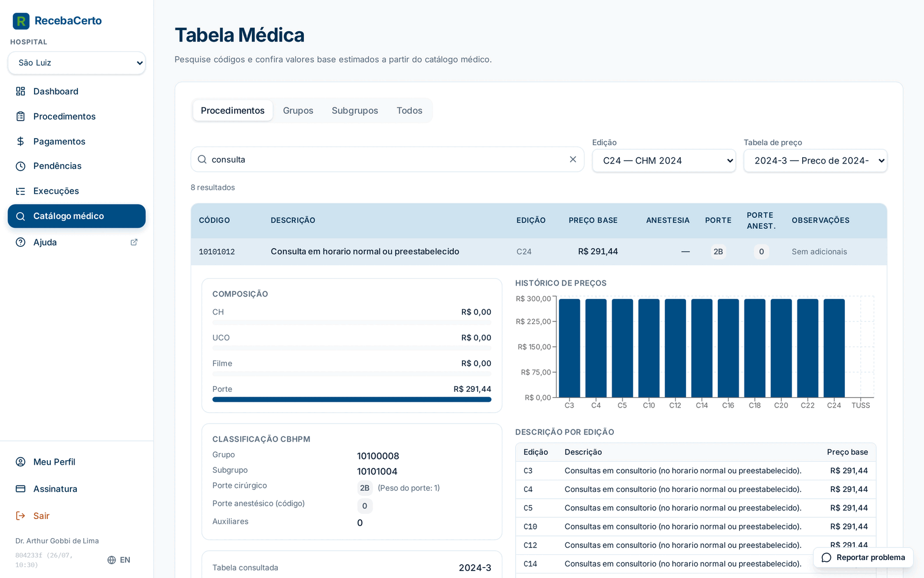Clear the consulta search with the X
Viewport: 924px width, 578px height.
point(573,160)
